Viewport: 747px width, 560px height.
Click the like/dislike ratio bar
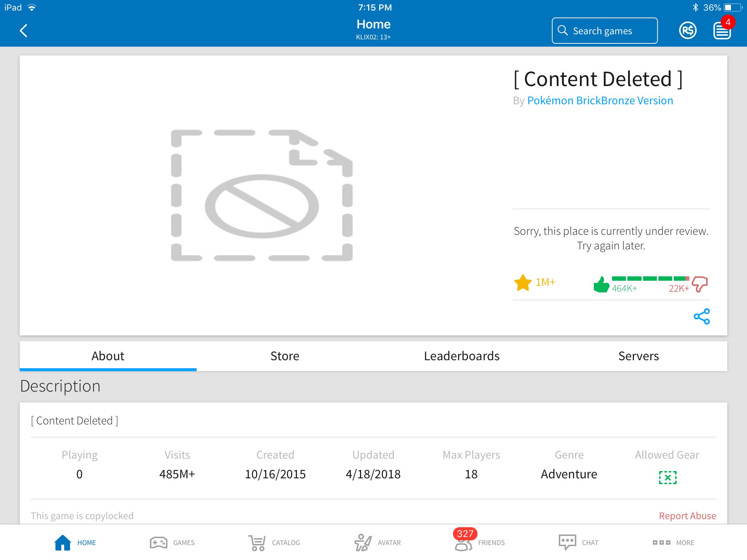click(650, 279)
